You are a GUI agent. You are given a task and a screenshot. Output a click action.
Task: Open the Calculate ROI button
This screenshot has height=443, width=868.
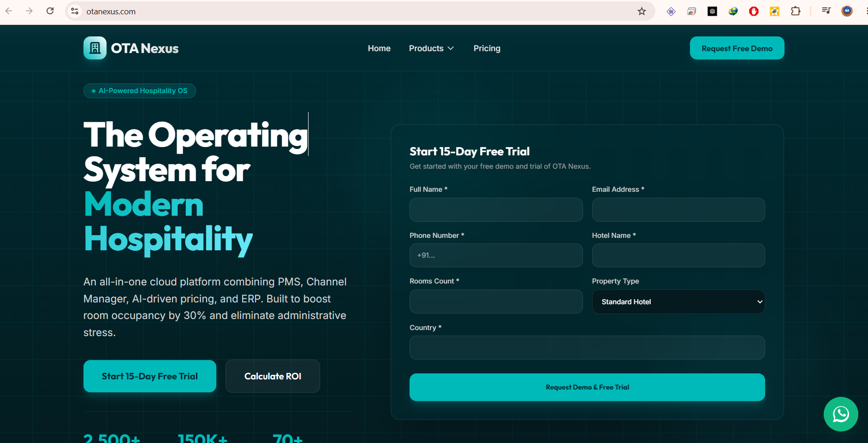click(273, 376)
